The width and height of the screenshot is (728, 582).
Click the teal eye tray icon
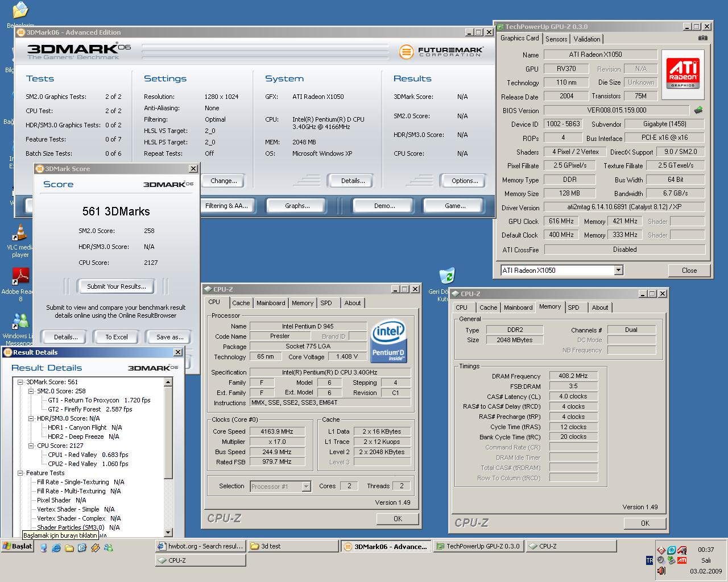tap(672, 550)
